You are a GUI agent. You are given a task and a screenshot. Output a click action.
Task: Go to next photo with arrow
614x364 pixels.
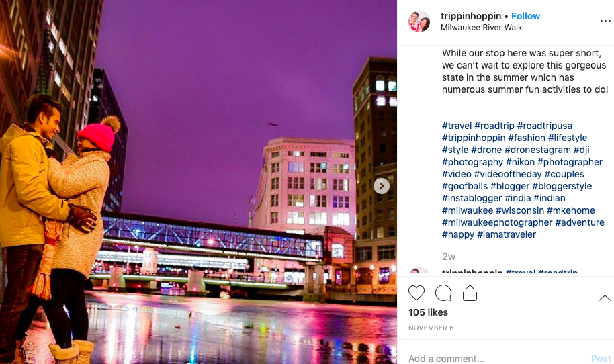click(382, 186)
